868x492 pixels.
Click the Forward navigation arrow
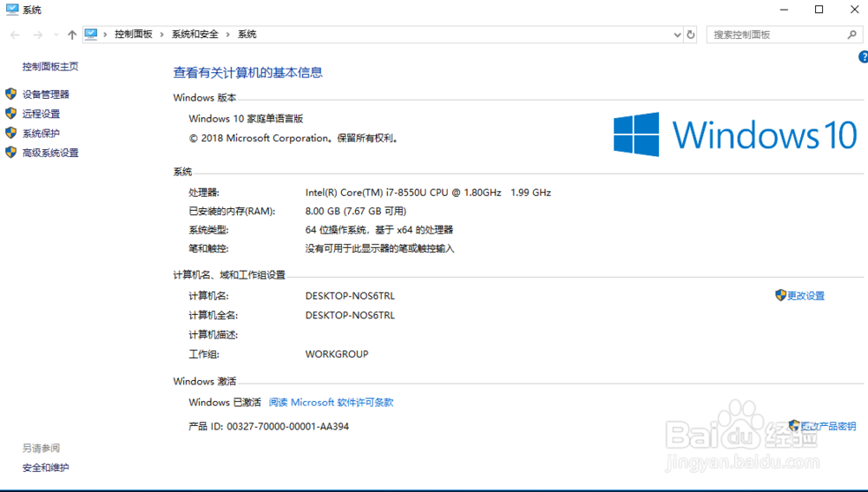37,35
